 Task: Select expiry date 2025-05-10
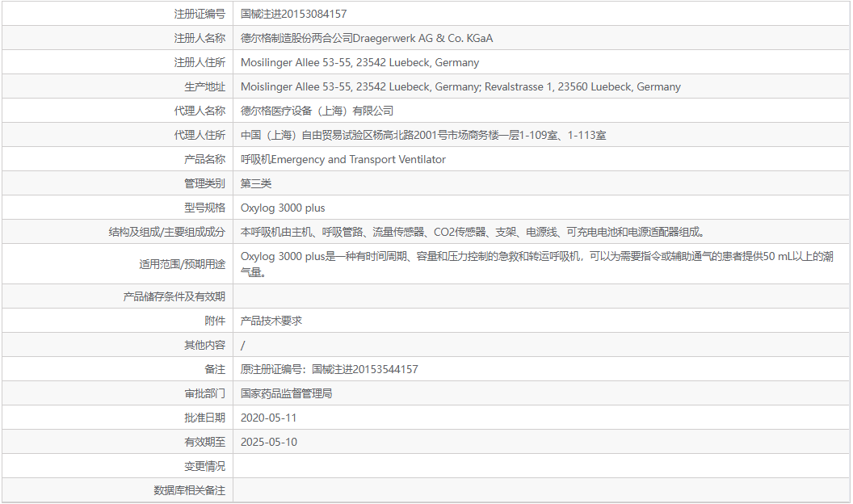click(x=269, y=442)
